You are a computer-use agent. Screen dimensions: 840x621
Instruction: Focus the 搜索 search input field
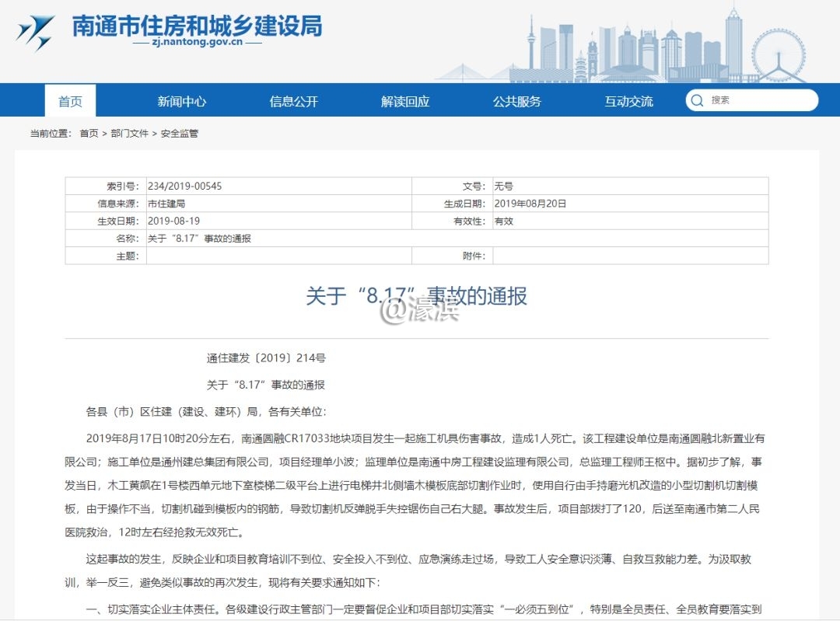pyautogui.click(x=758, y=100)
